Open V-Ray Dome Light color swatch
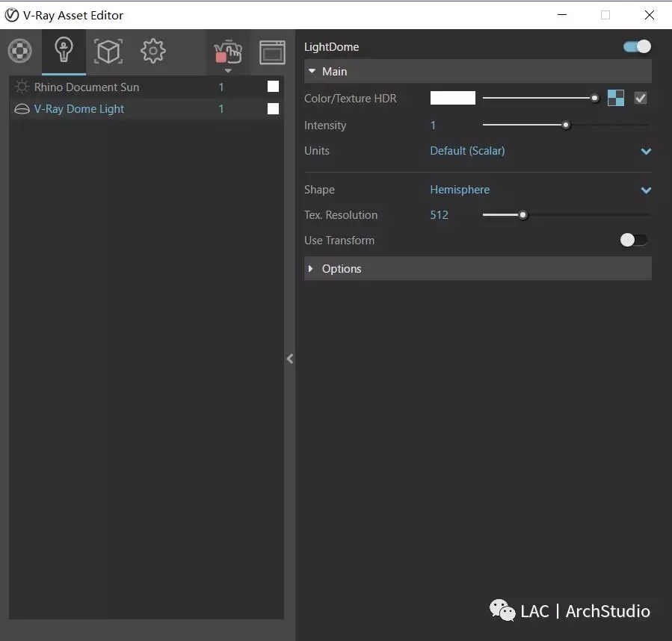The width and height of the screenshot is (672, 641). tap(273, 109)
